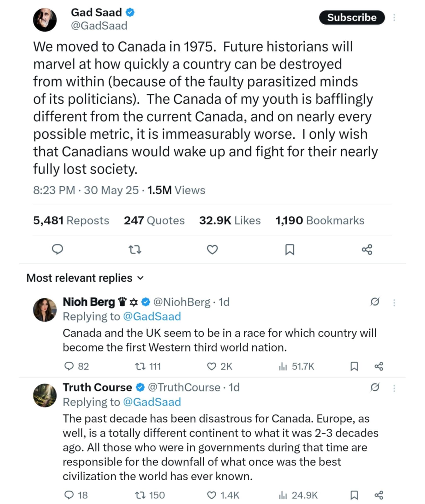This screenshot has width=425, height=504.
Task: Like Gad Saad's main post
Action: 212,249
